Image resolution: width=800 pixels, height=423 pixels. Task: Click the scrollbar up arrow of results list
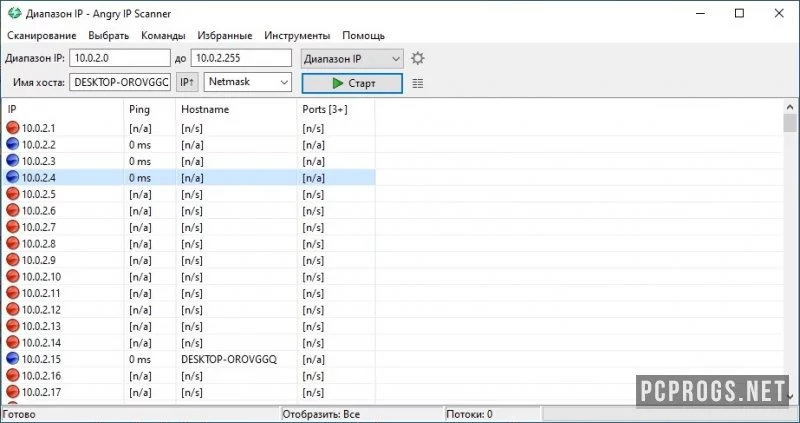tap(790, 107)
